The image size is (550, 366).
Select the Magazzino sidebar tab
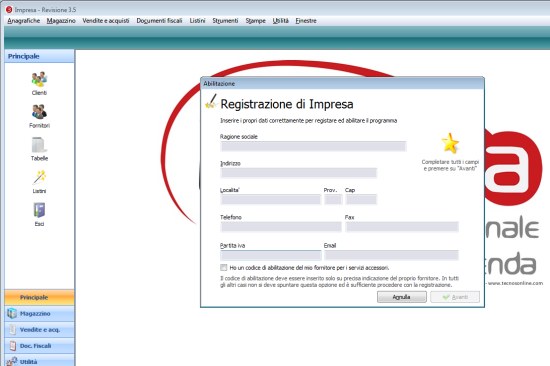(x=39, y=313)
